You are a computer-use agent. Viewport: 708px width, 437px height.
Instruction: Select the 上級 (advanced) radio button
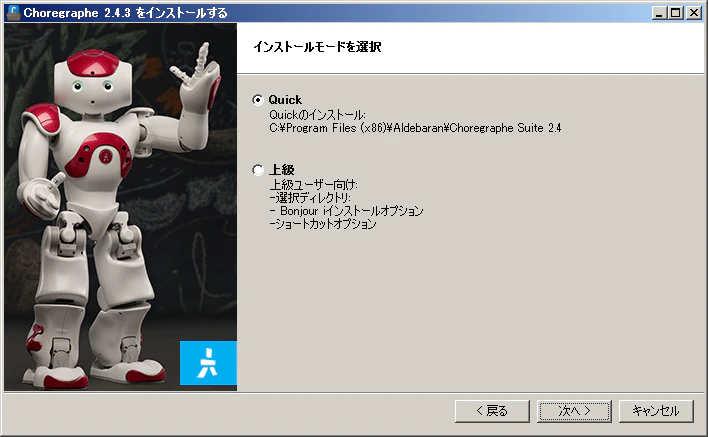[258, 170]
